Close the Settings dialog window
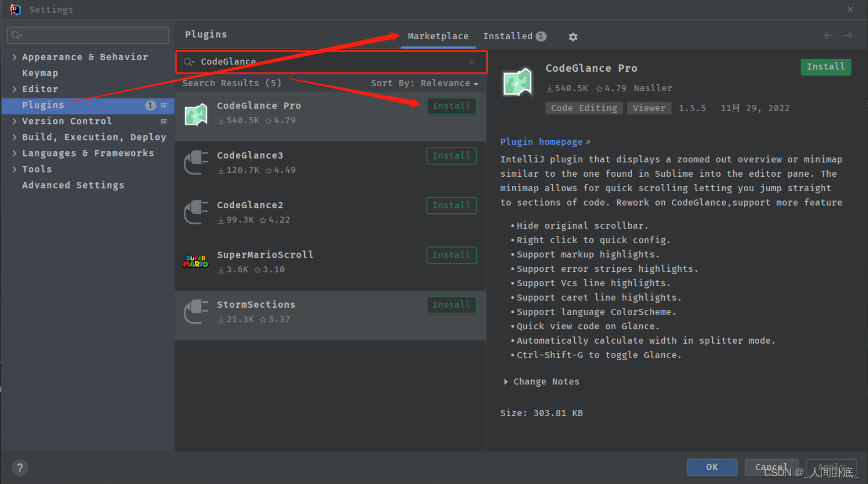The width and height of the screenshot is (868, 484). pos(850,9)
